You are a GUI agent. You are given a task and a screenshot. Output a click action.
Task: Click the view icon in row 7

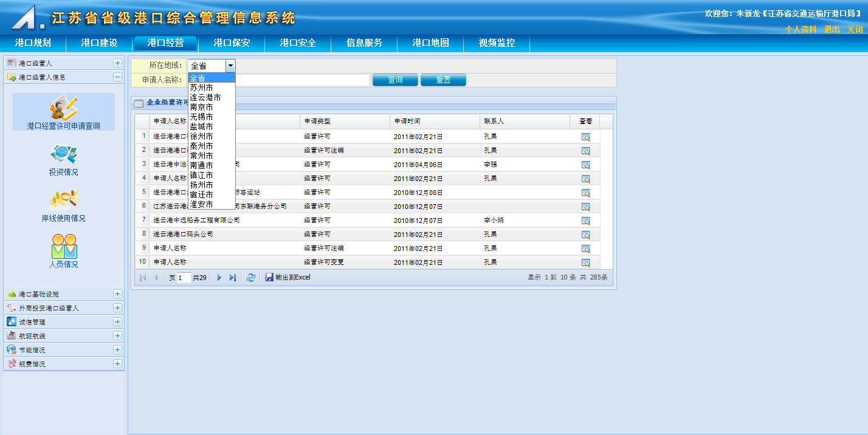point(585,221)
